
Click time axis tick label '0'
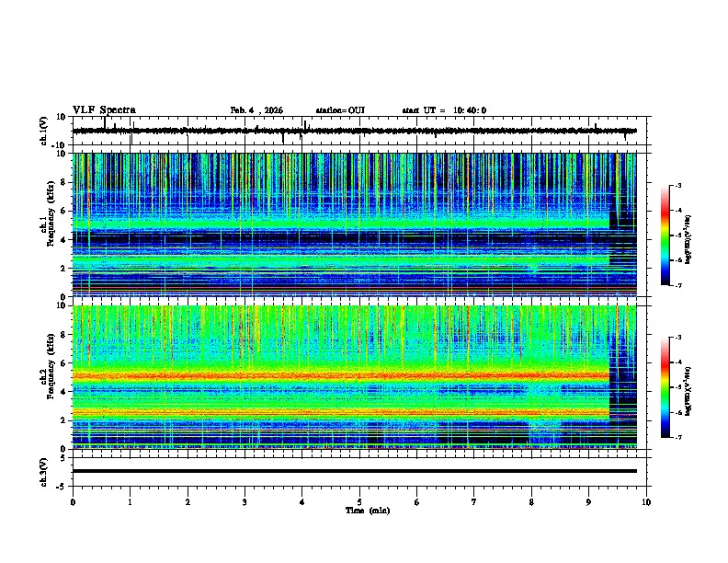click(73, 502)
